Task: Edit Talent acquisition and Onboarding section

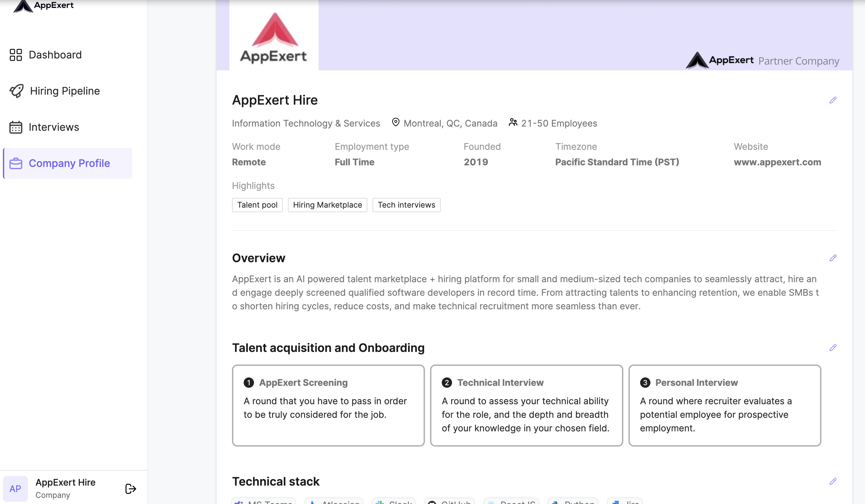Action: 833,348
